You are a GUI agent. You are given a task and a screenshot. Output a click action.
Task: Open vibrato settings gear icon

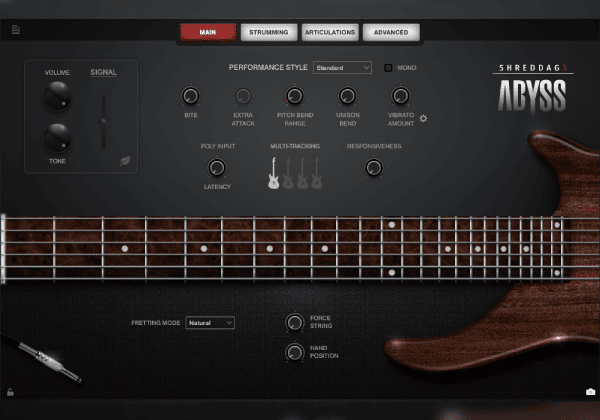click(423, 118)
